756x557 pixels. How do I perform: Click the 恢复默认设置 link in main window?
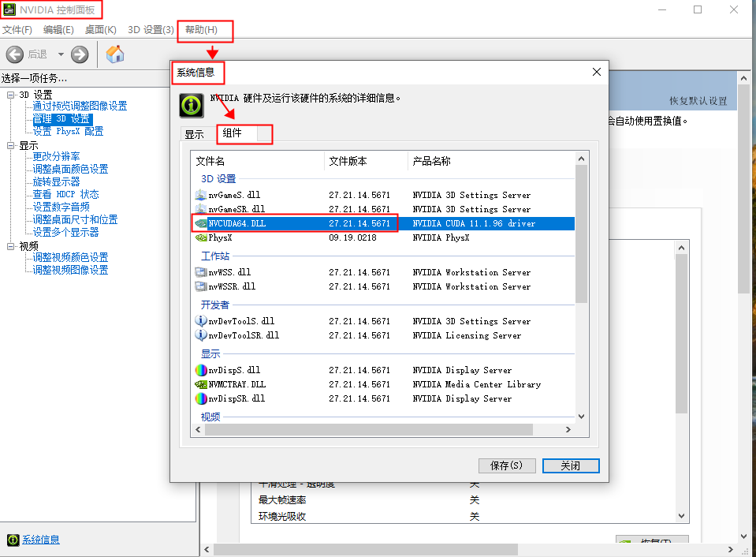(x=698, y=101)
